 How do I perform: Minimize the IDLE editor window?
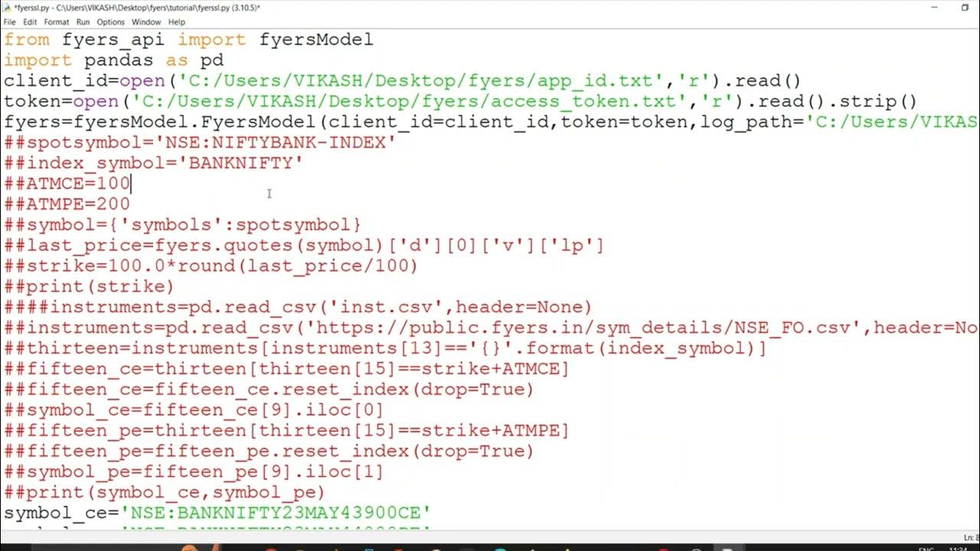(x=935, y=8)
